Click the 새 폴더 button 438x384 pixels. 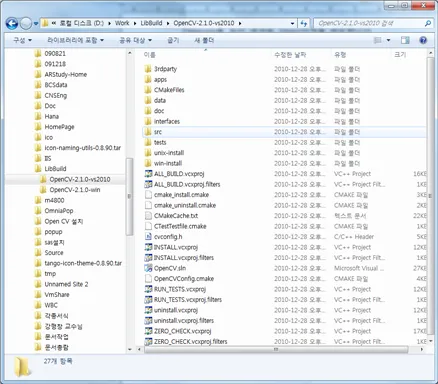(204, 40)
